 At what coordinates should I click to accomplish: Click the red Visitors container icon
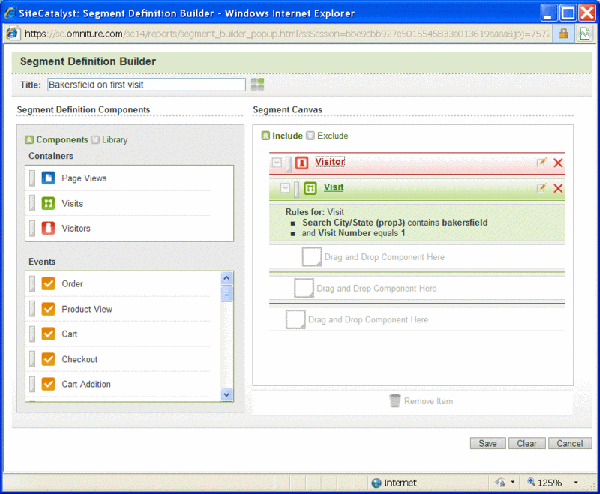point(48,228)
